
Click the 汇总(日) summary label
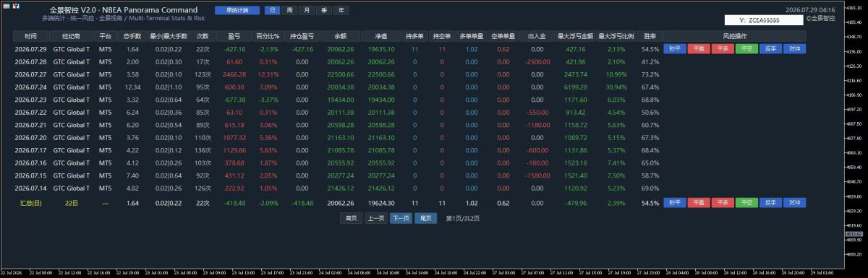click(x=30, y=204)
